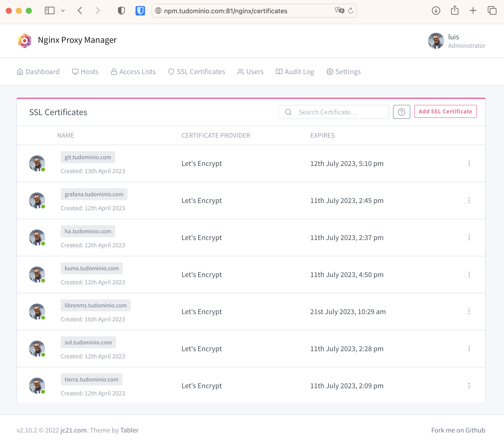Open the Users page
Viewport: 504px width, 441px height.
pyautogui.click(x=250, y=72)
